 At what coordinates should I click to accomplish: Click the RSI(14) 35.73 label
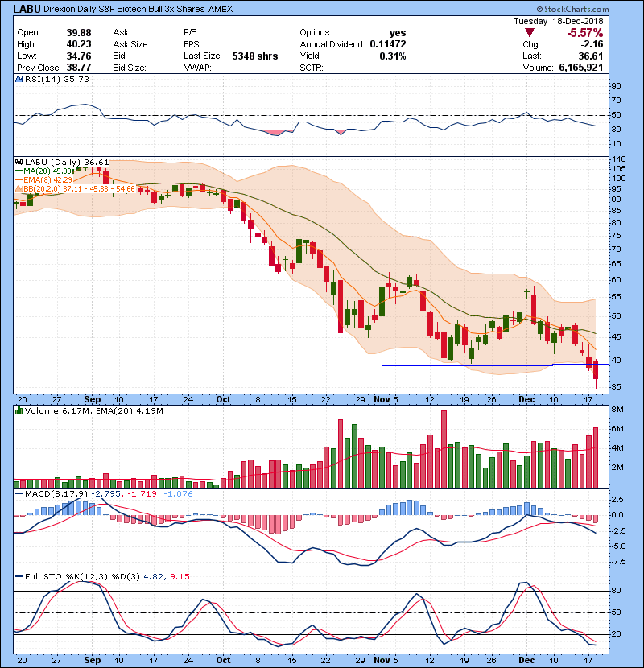pos(57,79)
